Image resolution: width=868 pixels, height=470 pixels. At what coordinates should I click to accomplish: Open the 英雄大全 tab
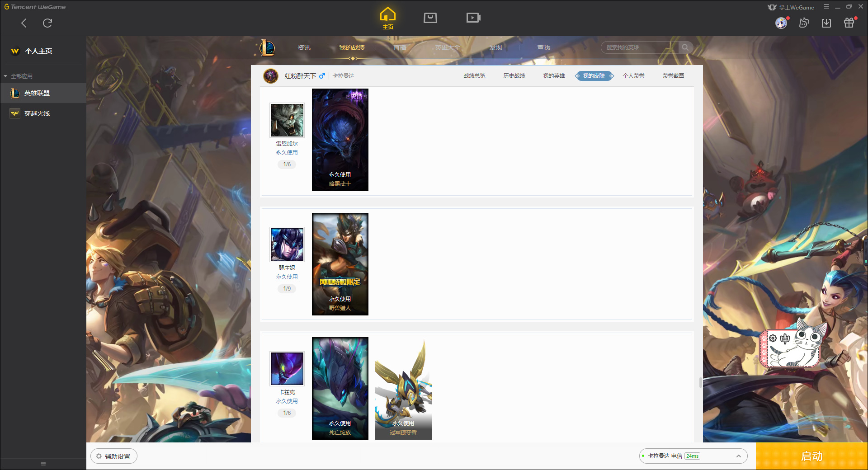click(448, 47)
